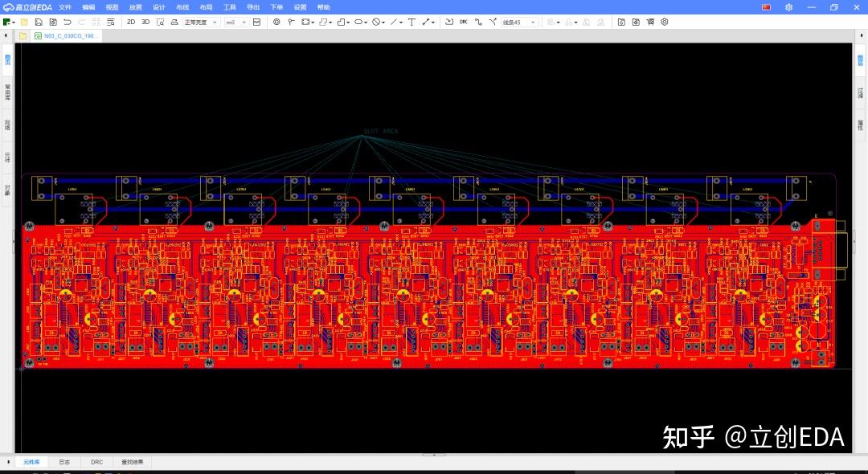Select the single routing tool

478,22
